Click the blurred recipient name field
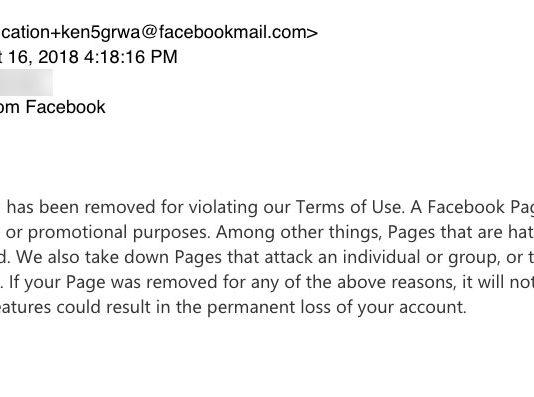 tap(26, 82)
